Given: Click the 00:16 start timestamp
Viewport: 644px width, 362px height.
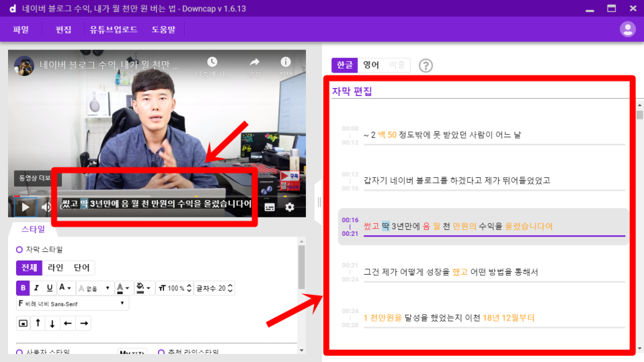Looking at the screenshot, I should (x=350, y=220).
